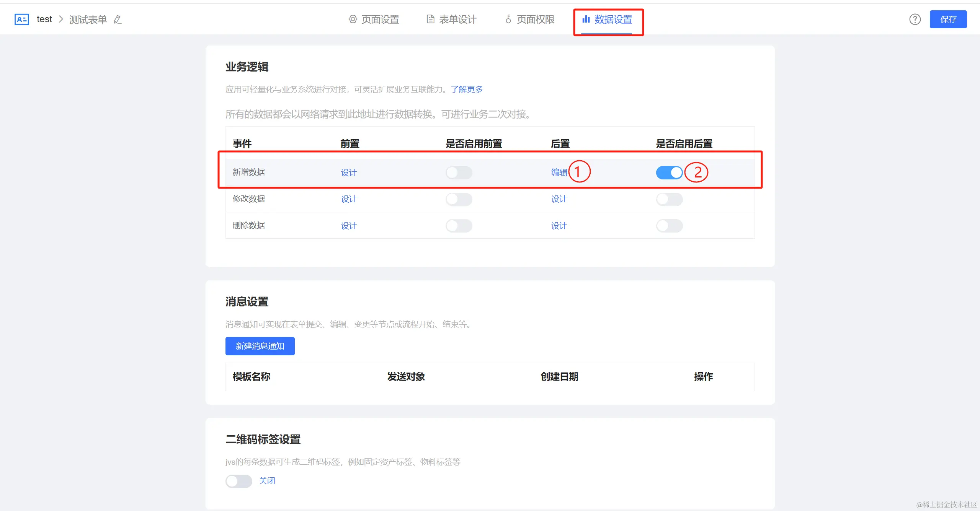Toggle the 二维码标签设置 switch on

[x=238, y=481]
